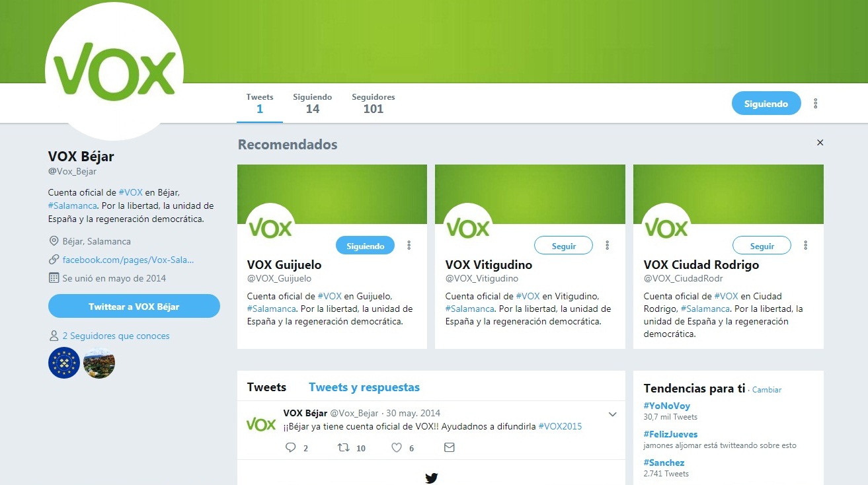Screen dimensions: 868x485
Task: Expand the tweet options chevron
Action: (x=612, y=415)
